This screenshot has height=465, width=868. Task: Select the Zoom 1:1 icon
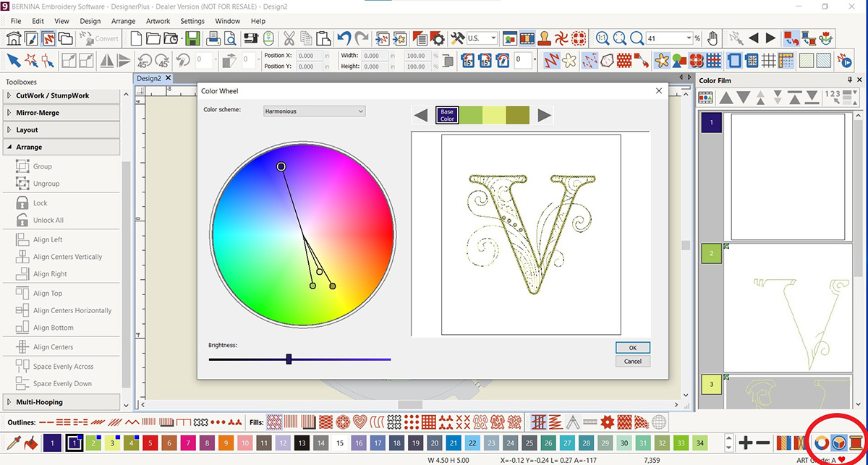click(602, 38)
